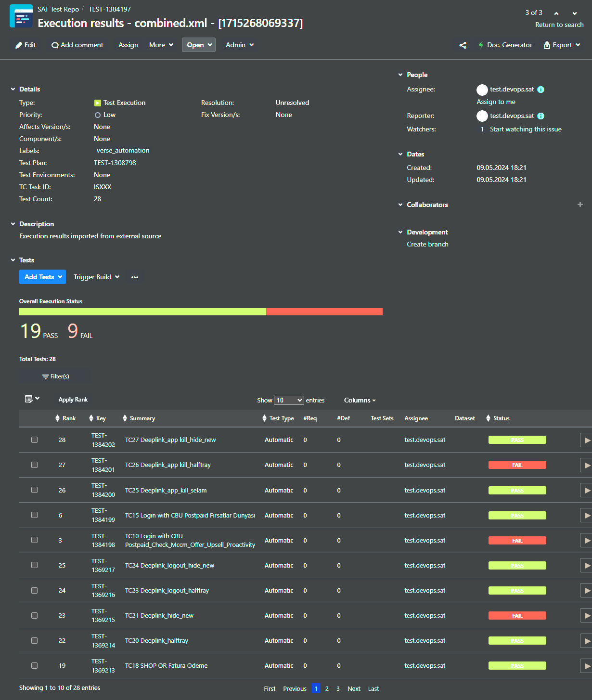Sort table by Rank column arrows
The height and width of the screenshot is (700, 592).
point(58,418)
